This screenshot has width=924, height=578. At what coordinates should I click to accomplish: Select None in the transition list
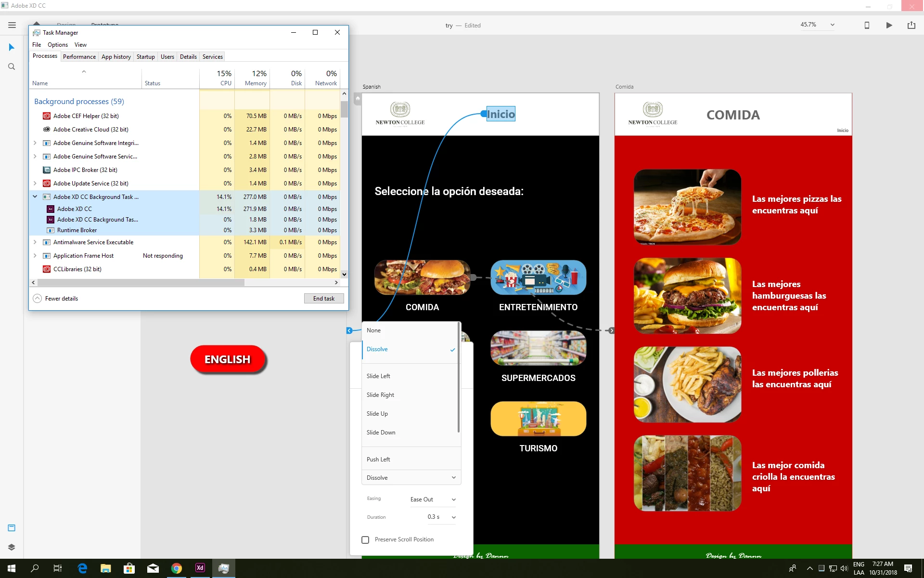[x=373, y=330]
